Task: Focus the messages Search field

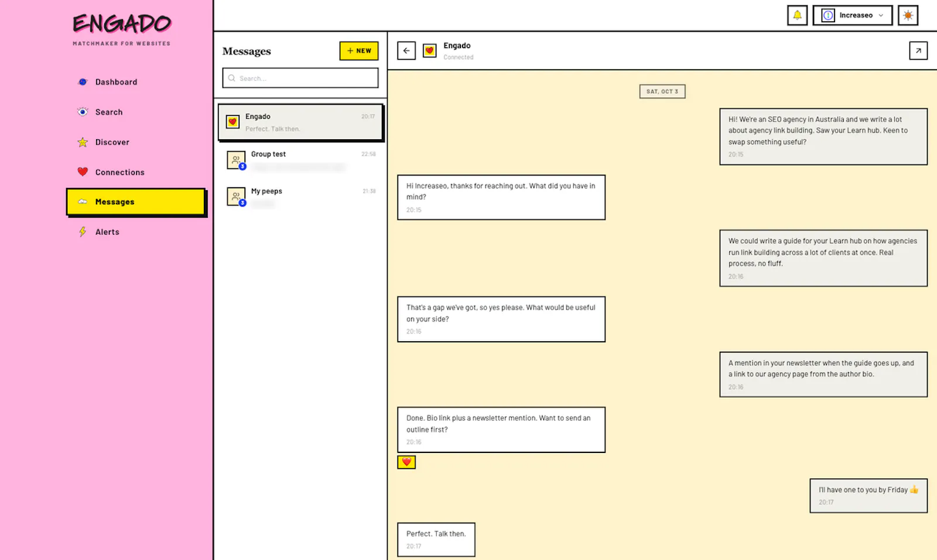Action: pyautogui.click(x=300, y=78)
